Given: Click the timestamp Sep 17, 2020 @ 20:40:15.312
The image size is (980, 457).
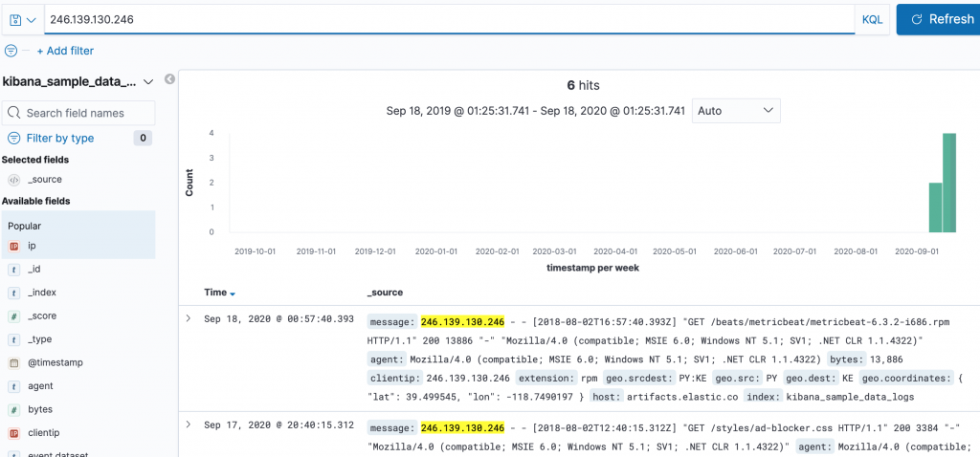Looking at the screenshot, I should 278,425.
